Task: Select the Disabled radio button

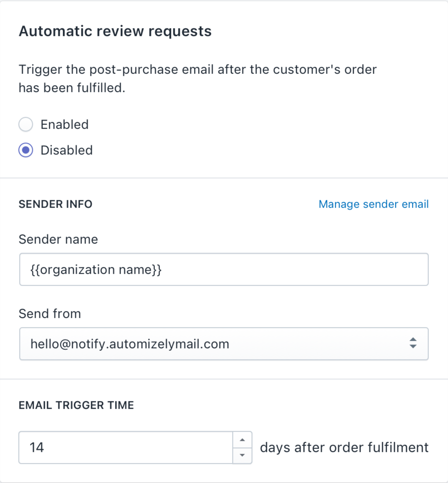Action: (26, 150)
